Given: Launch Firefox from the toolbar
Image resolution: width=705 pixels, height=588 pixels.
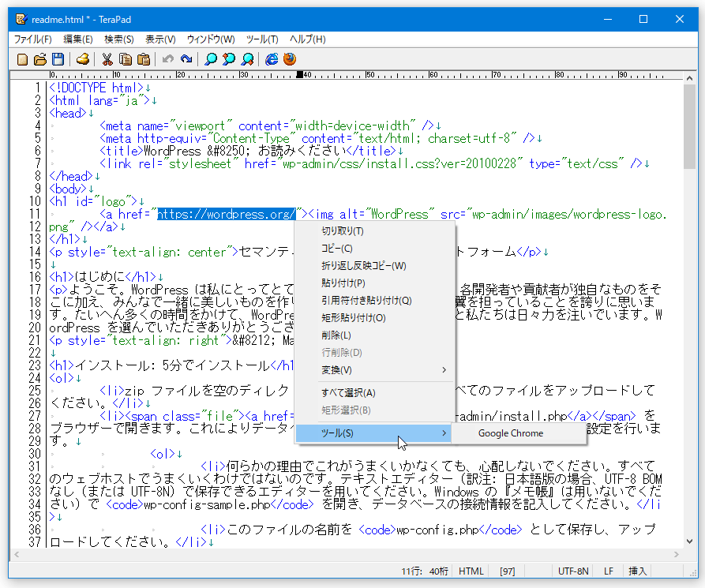Looking at the screenshot, I should pyautogui.click(x=290, y=59).
